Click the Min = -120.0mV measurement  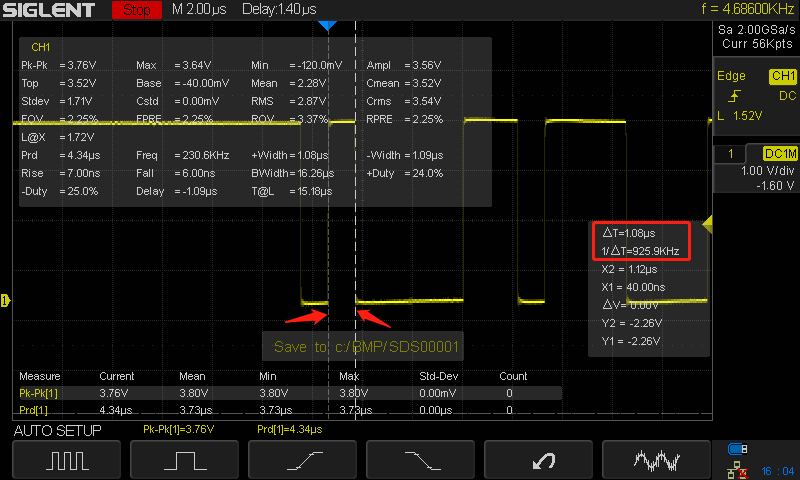tap(296, 65)
